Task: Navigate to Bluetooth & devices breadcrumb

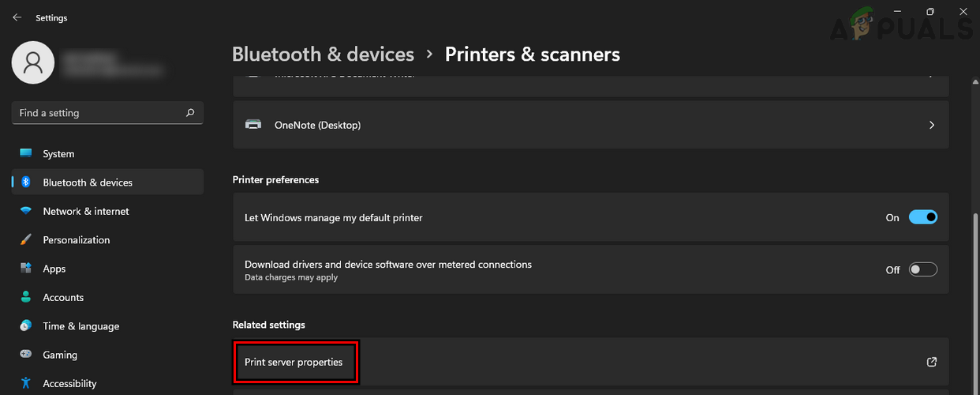Action: (323, 54)
